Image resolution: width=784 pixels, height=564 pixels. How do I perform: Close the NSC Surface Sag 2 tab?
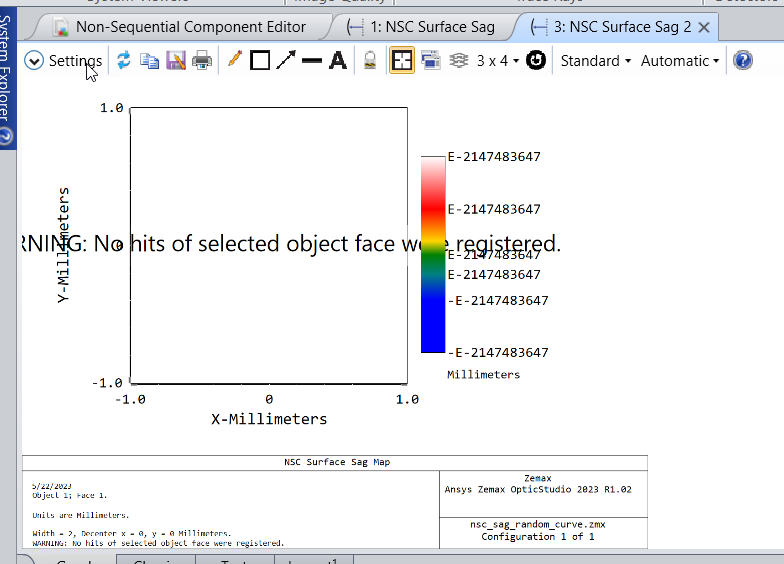tap(704, 28)
